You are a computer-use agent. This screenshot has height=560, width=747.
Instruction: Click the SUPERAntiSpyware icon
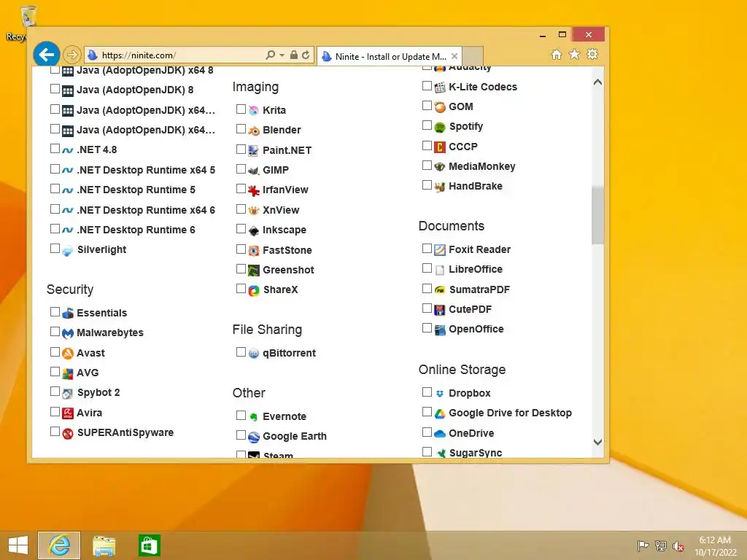[68, 433]
